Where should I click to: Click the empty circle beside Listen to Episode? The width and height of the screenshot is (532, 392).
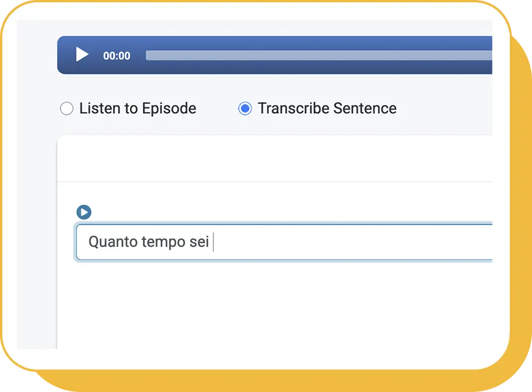pos(66,108)
